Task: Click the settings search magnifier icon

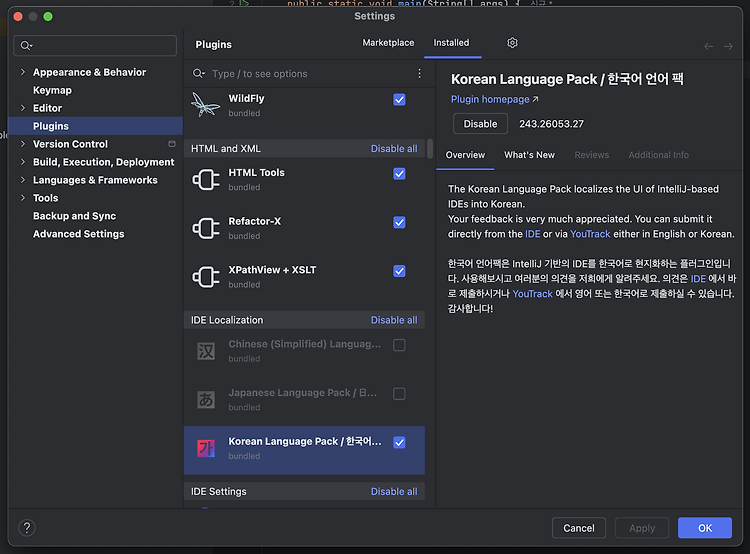Action: [26, 45]
